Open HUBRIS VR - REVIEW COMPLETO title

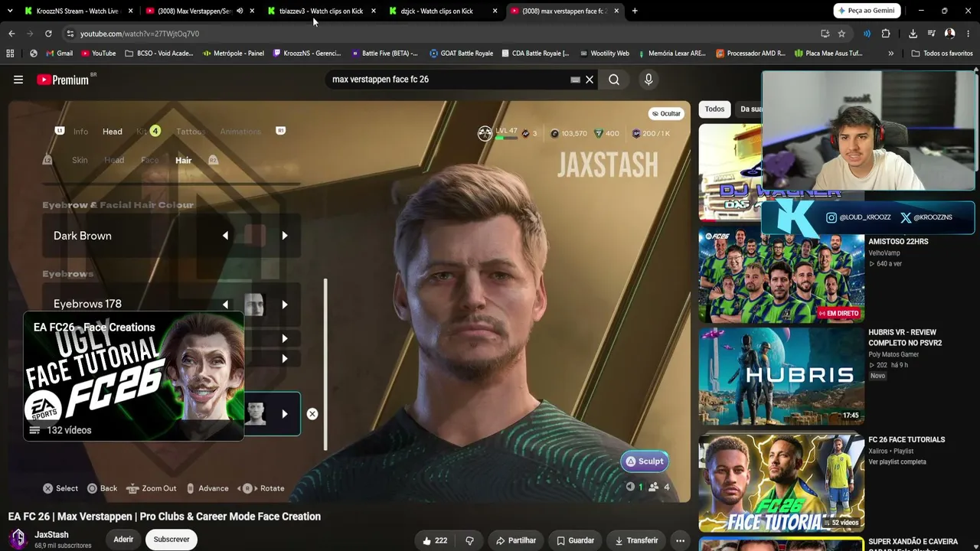tap(906, 337)
